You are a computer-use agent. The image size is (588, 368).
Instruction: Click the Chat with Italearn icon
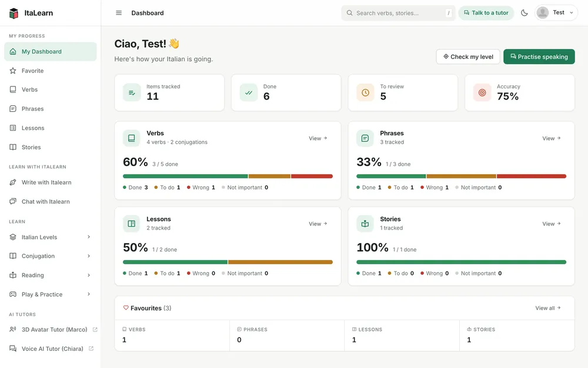[x=13, y=201]
